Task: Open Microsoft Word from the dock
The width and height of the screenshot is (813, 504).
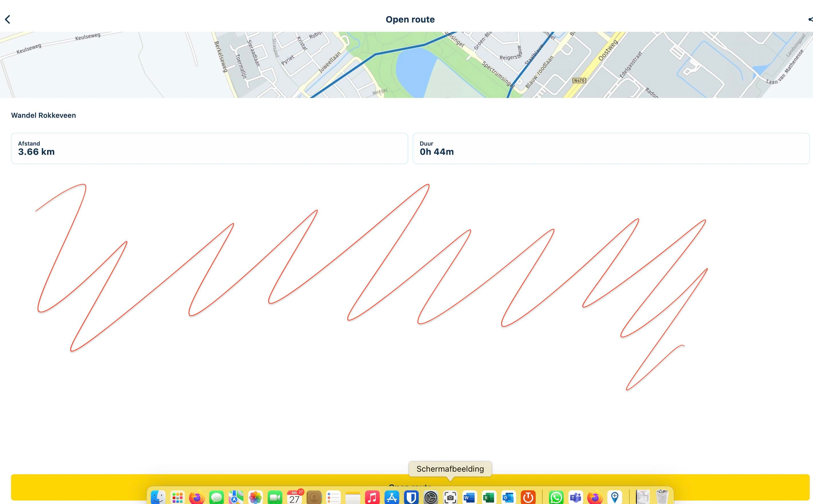Action: click(x=470, y=497)
